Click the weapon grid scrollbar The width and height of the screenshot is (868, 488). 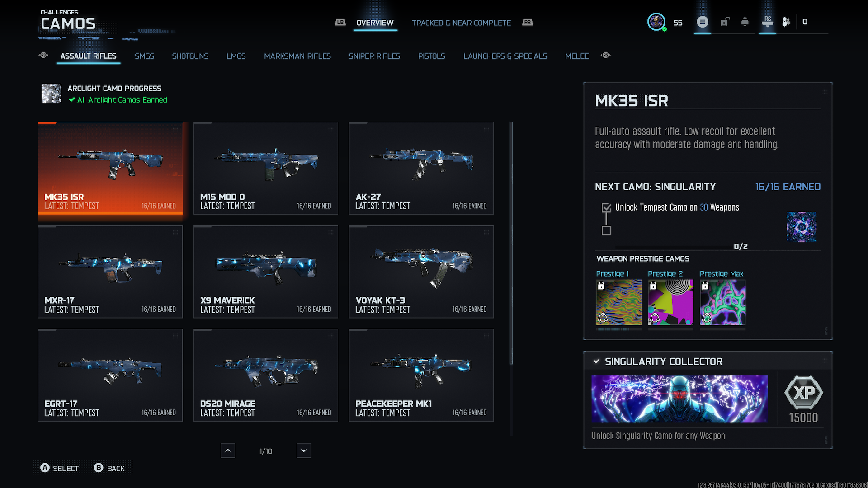click(511, 243)
